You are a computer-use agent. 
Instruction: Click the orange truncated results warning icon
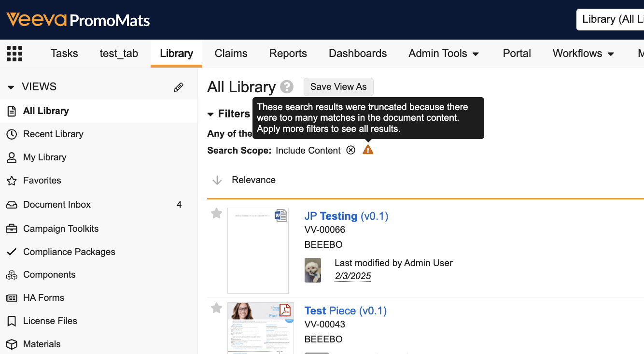click(368, 150)
